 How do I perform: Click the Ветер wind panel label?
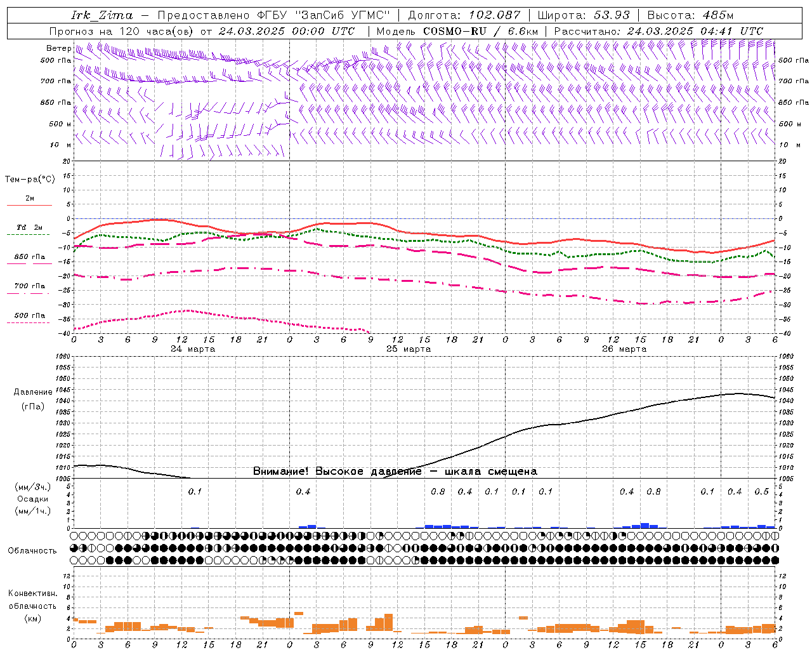tap(58, 48)
